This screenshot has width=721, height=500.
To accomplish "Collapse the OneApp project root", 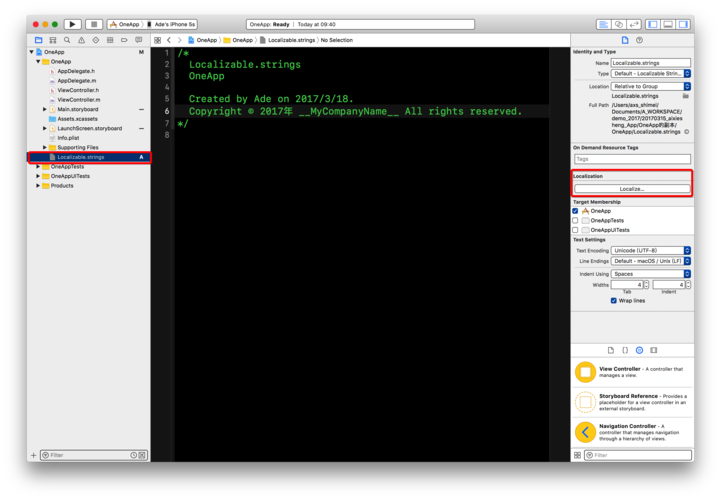I will [31, 52].
